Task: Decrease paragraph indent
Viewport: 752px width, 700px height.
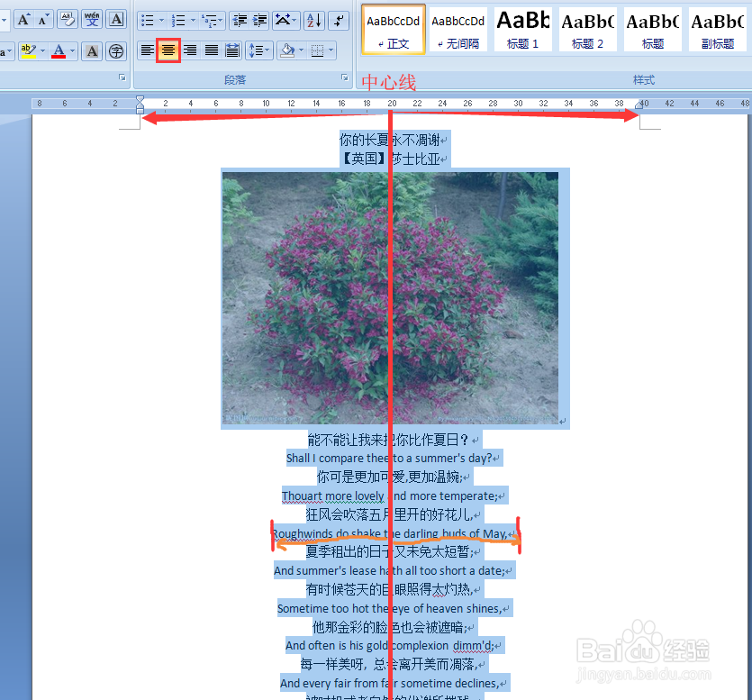Action: tap(240, 21)
